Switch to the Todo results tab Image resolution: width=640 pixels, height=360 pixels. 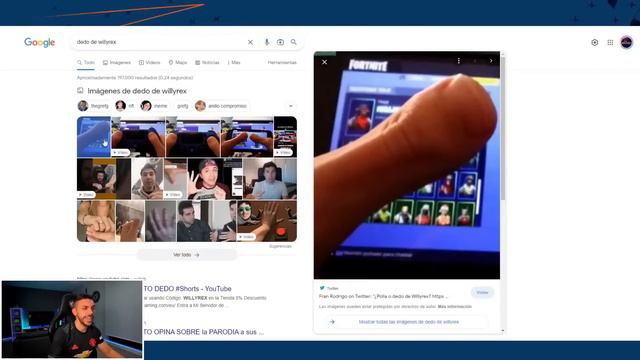click(86, 62)
